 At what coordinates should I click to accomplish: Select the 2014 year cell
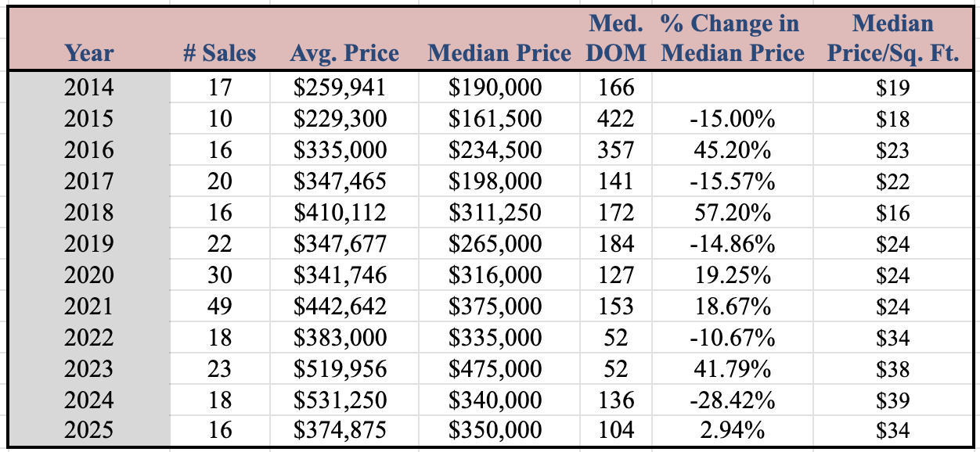coord(89,87)
